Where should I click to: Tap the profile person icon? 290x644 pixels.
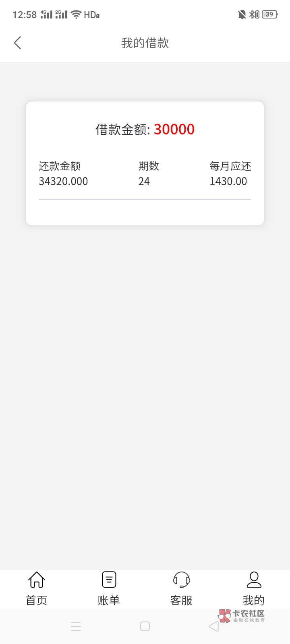pyautogui.click(x=254, y=580)
